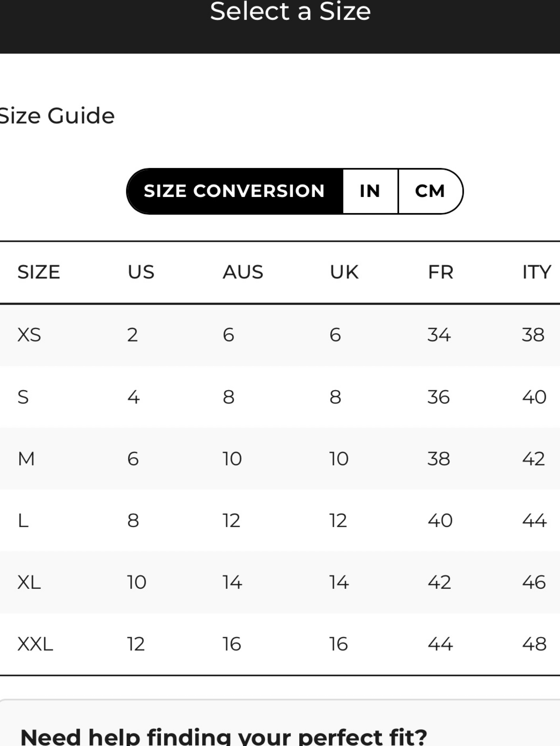Click the SIZE column header

pyautogui.click(x=39, y=272)
